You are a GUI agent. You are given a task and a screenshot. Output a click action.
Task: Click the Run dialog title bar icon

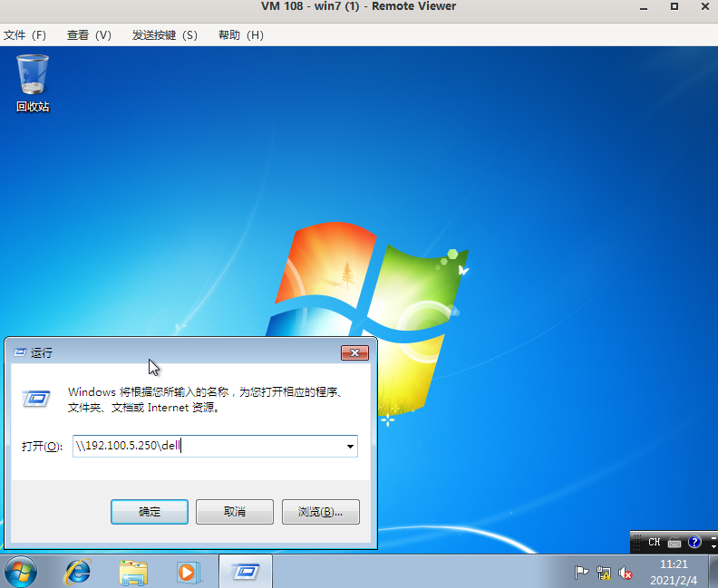20,352
